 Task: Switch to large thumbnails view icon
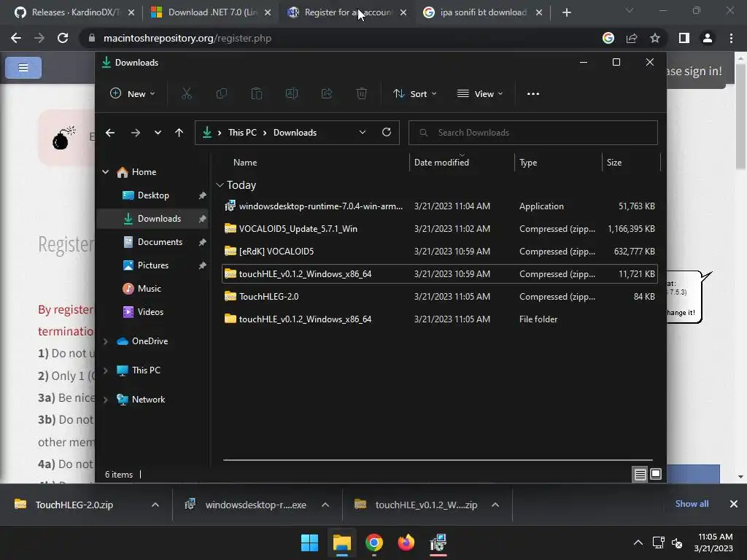click(x=656, y=474)
